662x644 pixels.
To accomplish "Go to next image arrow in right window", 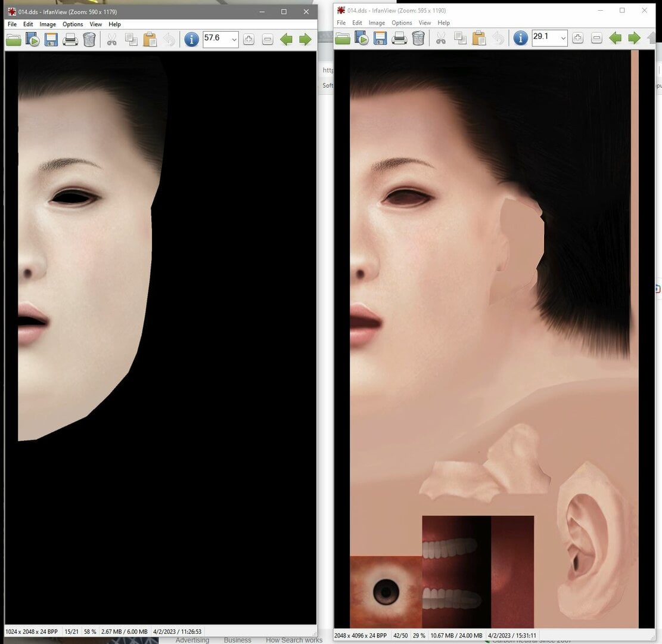I will (x=634, y=38).
